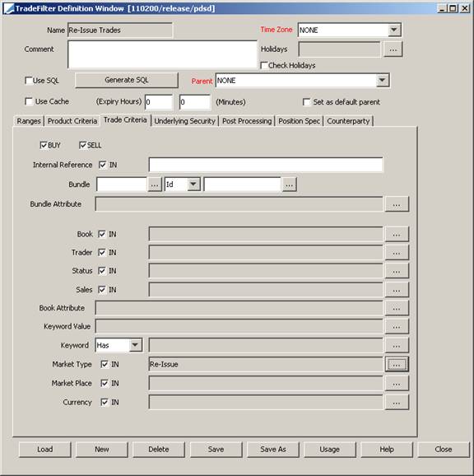Screen dimensions: 474x476
Task: Expand Time Zone dropdown
Action: coord(394,30)
